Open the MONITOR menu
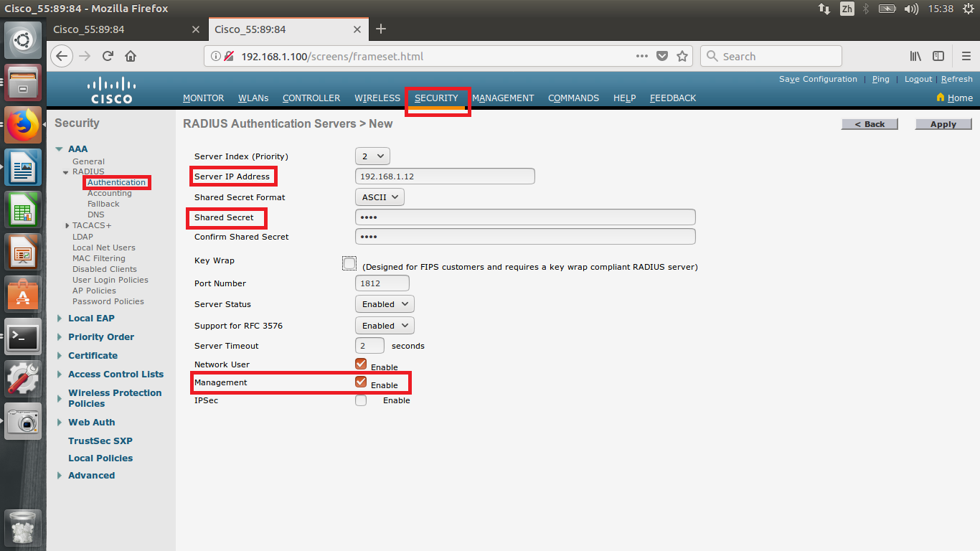 pyautogui.click(x=204, y=98)
